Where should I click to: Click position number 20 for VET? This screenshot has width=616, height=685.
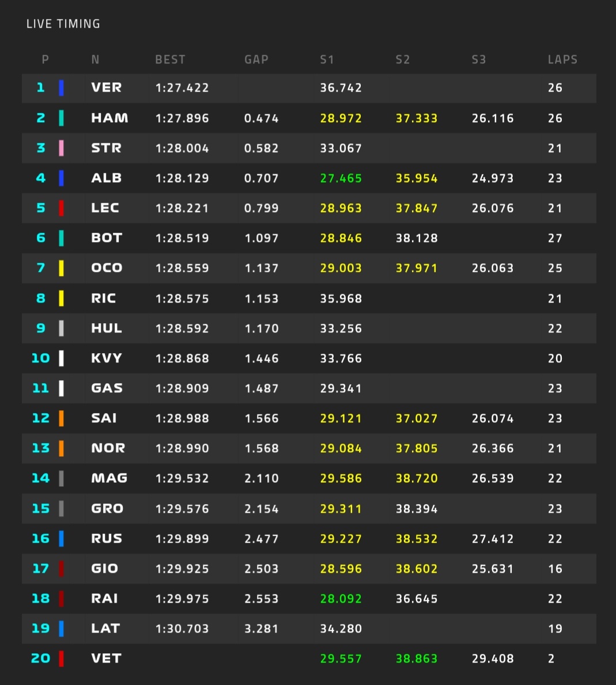click(41, 658)
